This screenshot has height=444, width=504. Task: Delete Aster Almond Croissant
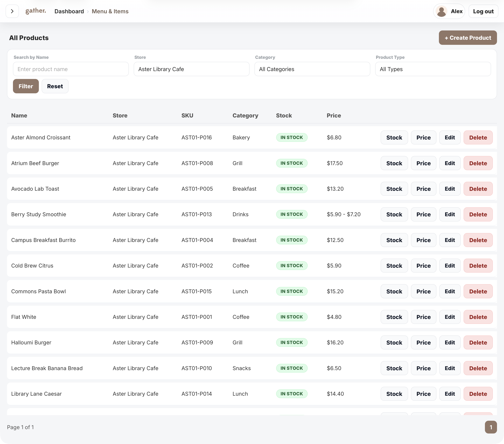coord(478,138)
